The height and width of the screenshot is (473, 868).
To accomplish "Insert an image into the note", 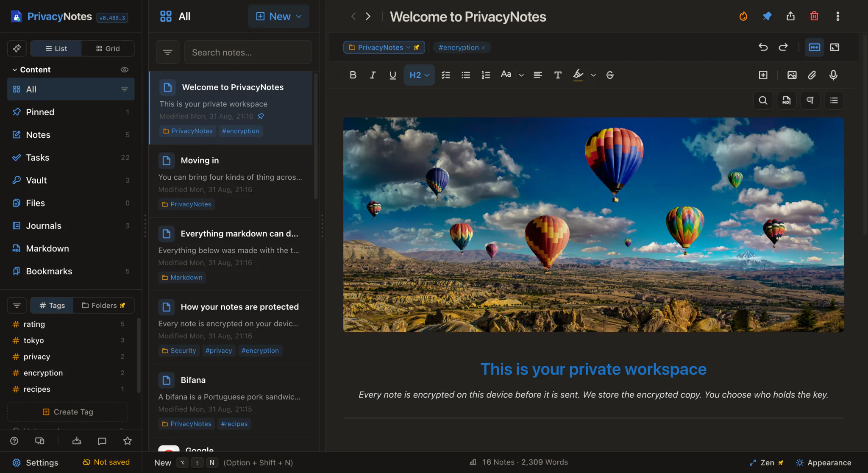I will [792, 75].
